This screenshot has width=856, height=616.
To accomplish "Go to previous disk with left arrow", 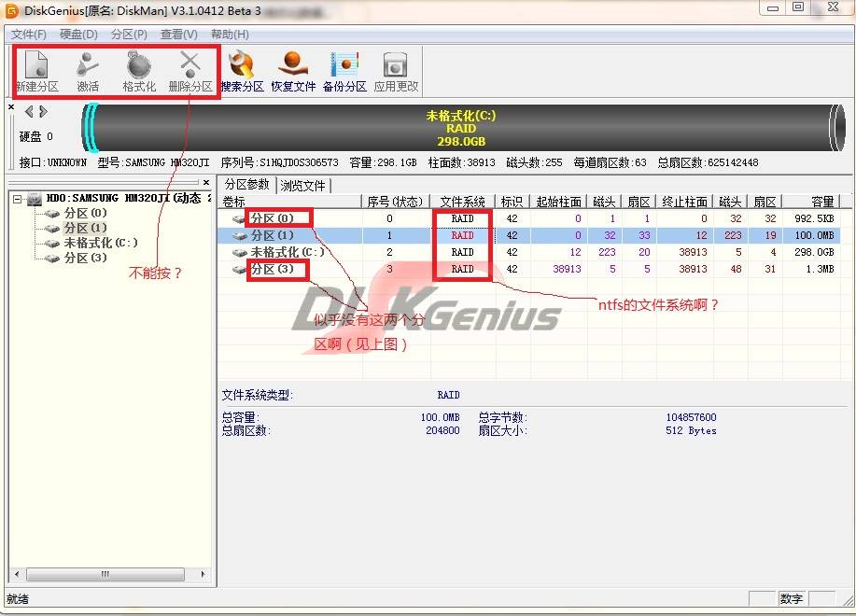I will (29, 111).
